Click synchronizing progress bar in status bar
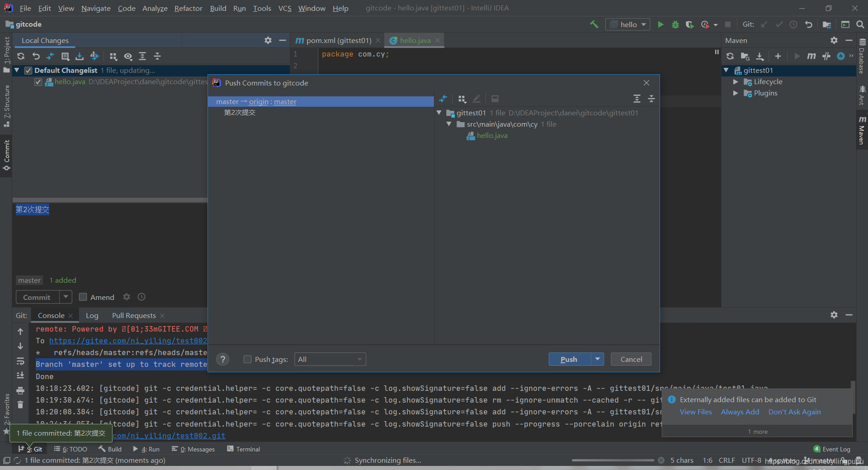The height and width of the screenshot is (470, 868). point(613,461)
